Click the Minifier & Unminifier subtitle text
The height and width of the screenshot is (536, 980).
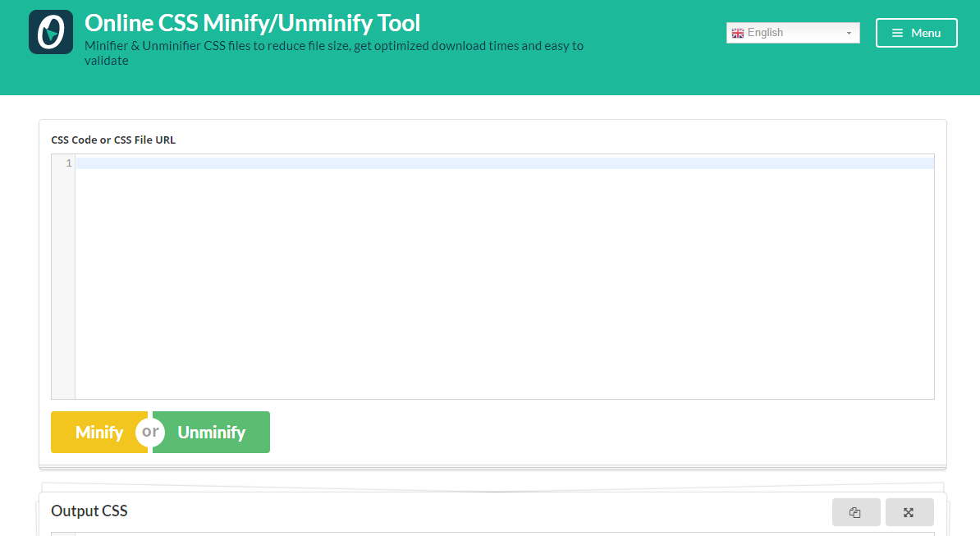tap(334, 53)
